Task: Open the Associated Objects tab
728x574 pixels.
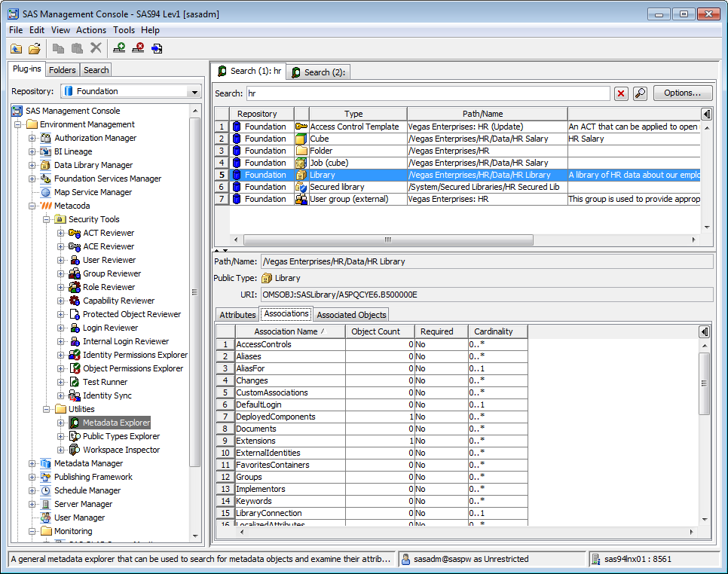Action: point(351,315)
